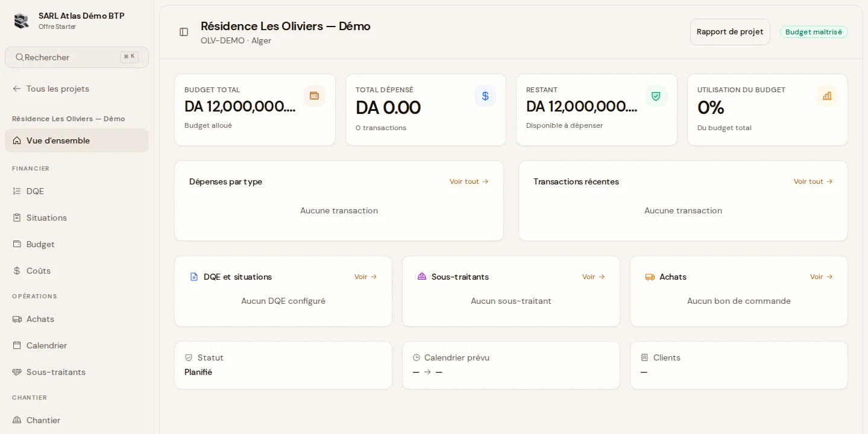This screenshot has height=434, width=868.
Task: Open Chantier in the sidebar
Action: point(77,420)
